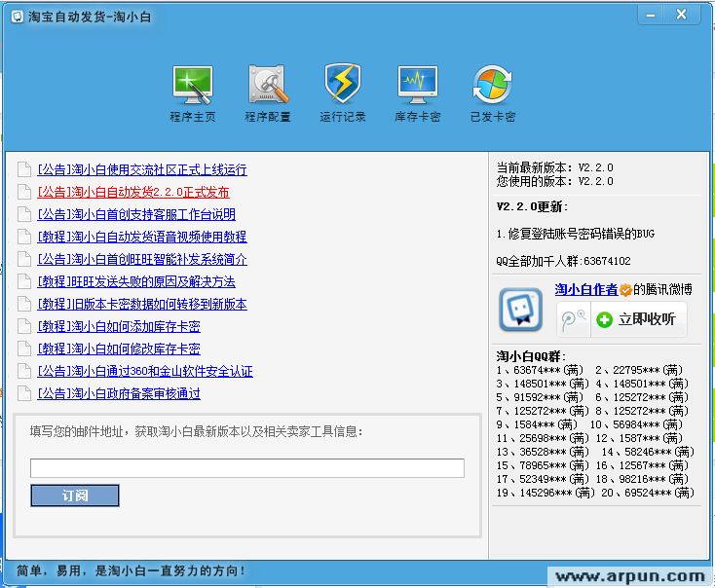Click QQ group entry 10、56984***
715x588 pixels.
coord(636,424)
